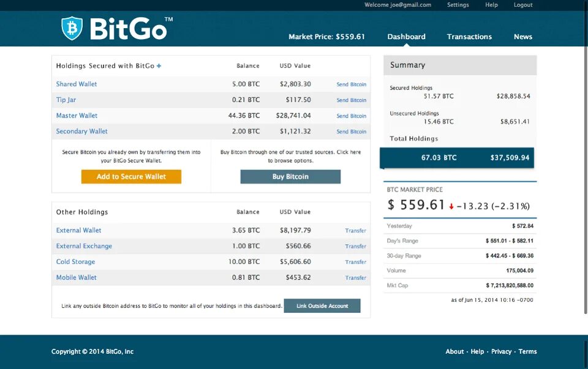Go to the News tab

coord(522,37)
